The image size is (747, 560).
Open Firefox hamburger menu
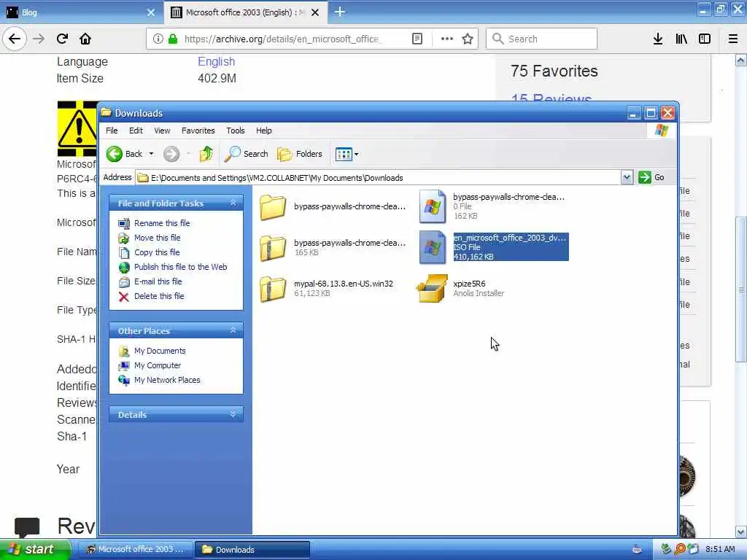pos(733,39)
